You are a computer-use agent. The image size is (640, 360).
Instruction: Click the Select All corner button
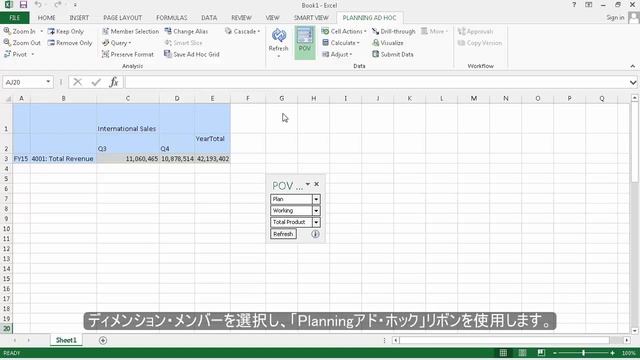pyautogui.click(x=7, y=98)
